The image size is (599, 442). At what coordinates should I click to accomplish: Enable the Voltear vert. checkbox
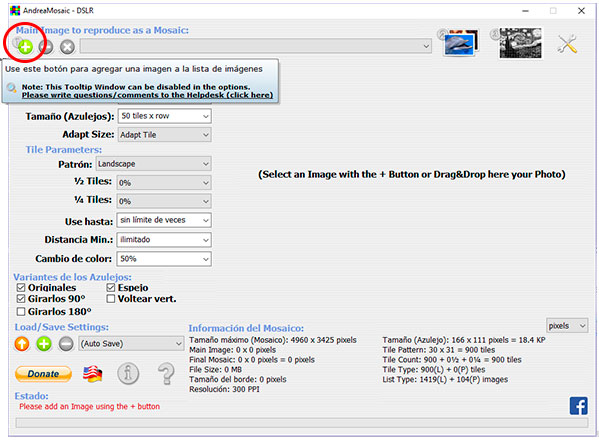tap(111, 298)
